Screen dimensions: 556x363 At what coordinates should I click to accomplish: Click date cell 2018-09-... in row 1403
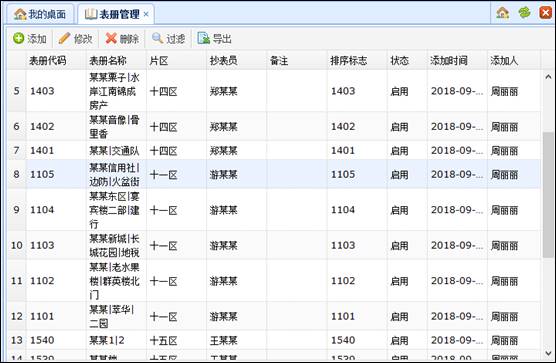tap(457, 91)
